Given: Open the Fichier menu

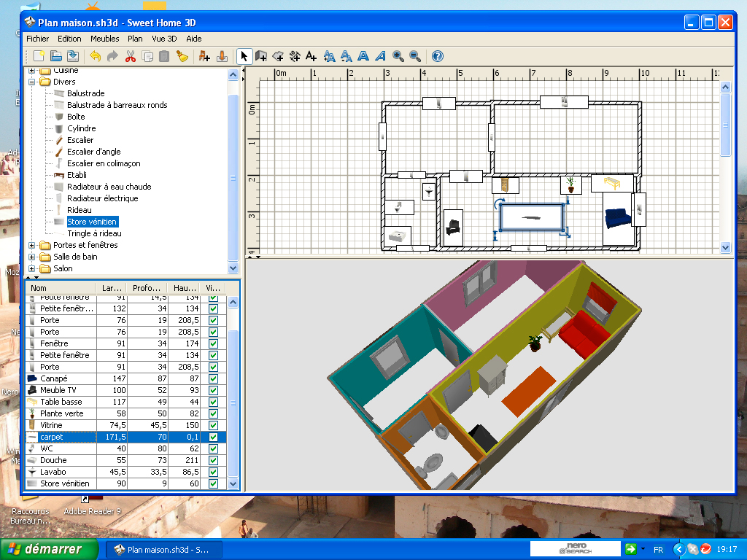Looking at the screenshot, I should 38,39.
